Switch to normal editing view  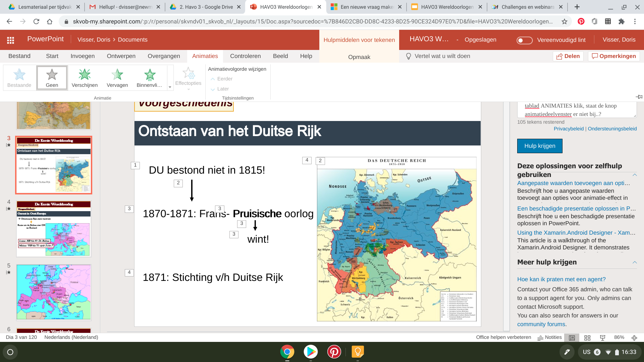coord(572,338)
